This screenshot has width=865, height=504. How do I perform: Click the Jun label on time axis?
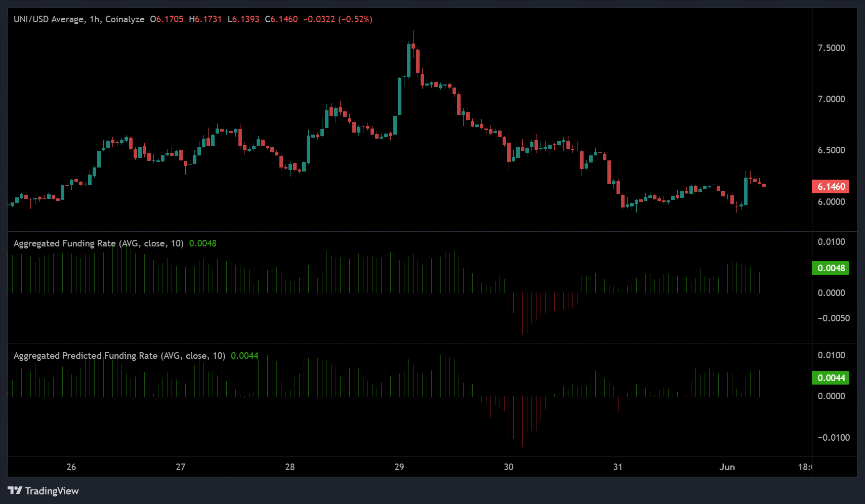(x=727, y=467)
